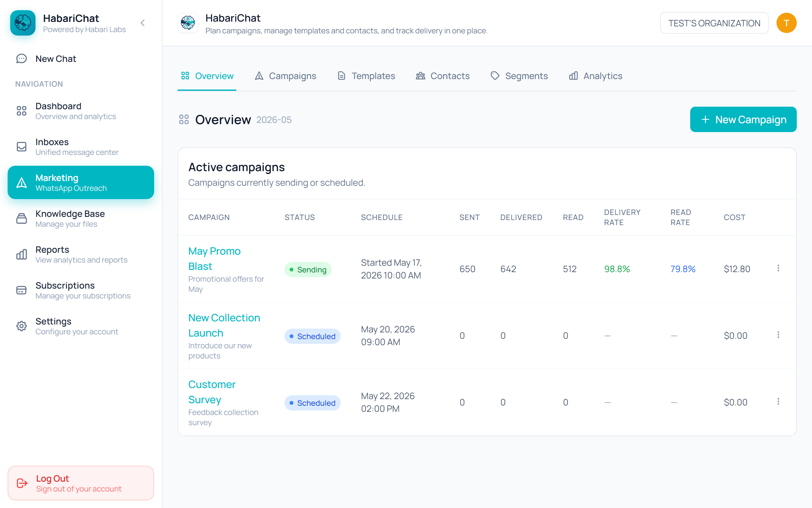Click the Contacts tab people icon

tap(420, 76)
